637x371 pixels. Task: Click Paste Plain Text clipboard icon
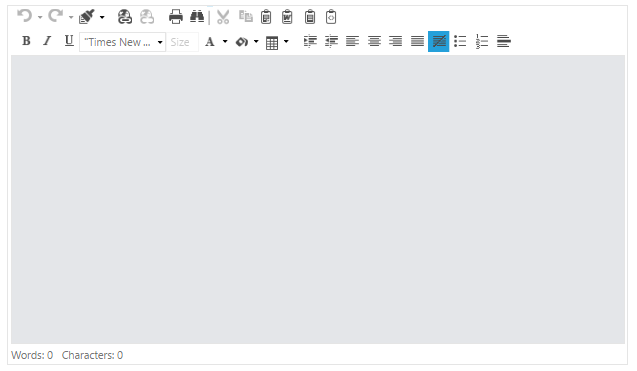[x=310, y=17]
